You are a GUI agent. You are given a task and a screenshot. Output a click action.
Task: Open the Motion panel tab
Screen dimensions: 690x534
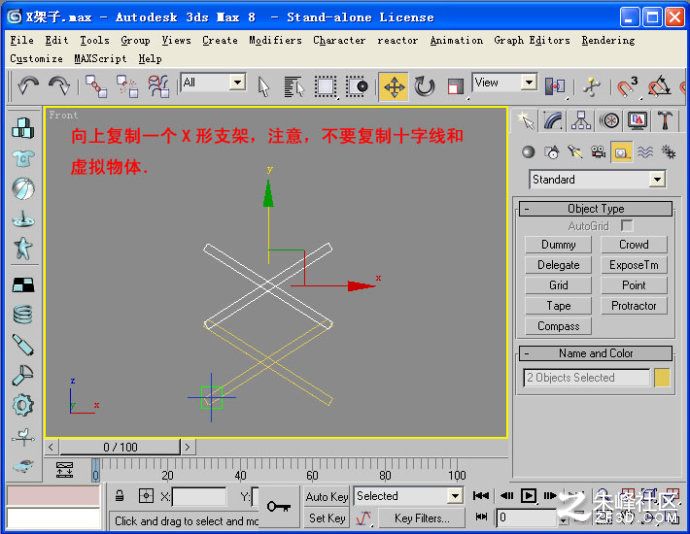coord(609,120)
